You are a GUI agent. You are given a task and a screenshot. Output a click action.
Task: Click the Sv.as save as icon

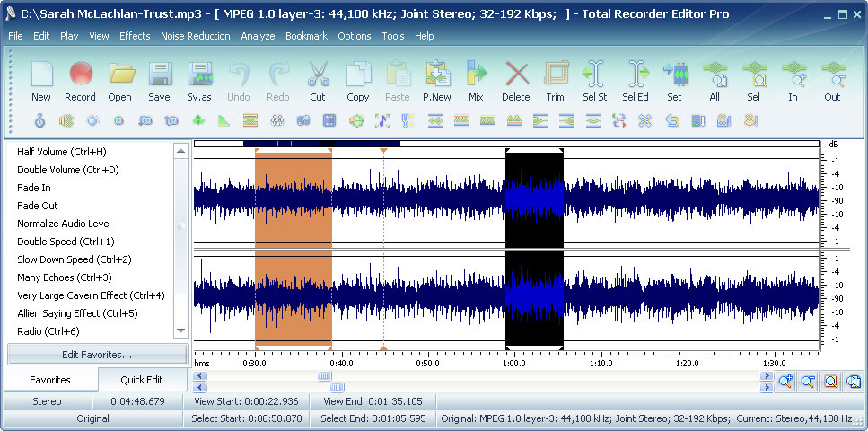point(200,74)
